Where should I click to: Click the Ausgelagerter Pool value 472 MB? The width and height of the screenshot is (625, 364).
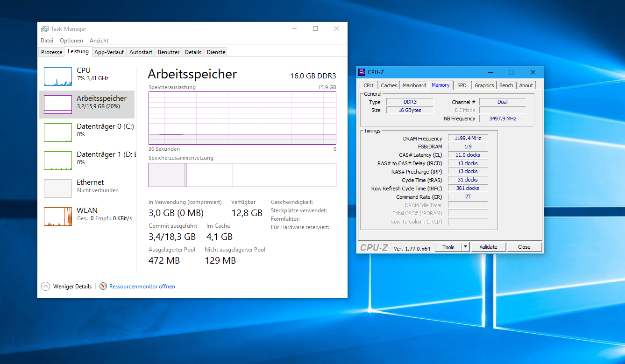(164, 260)
